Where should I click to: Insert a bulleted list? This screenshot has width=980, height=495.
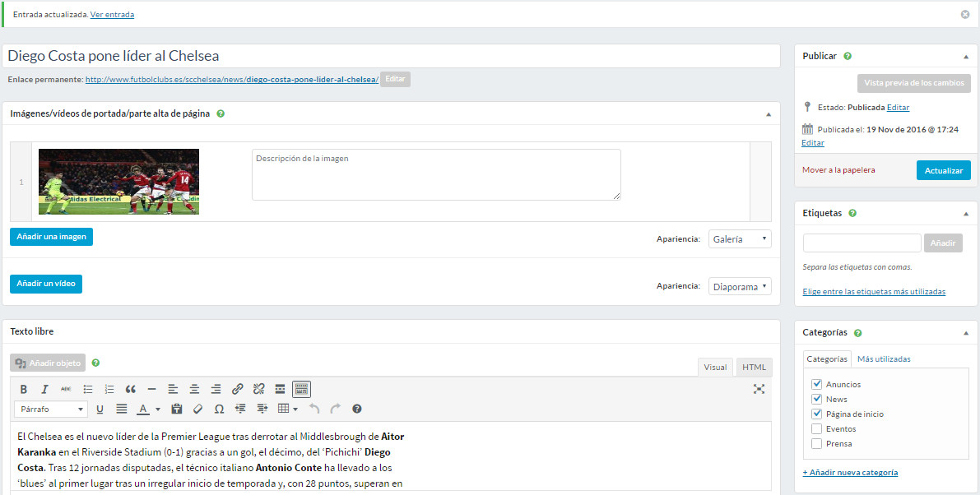[x=88, y=390]
